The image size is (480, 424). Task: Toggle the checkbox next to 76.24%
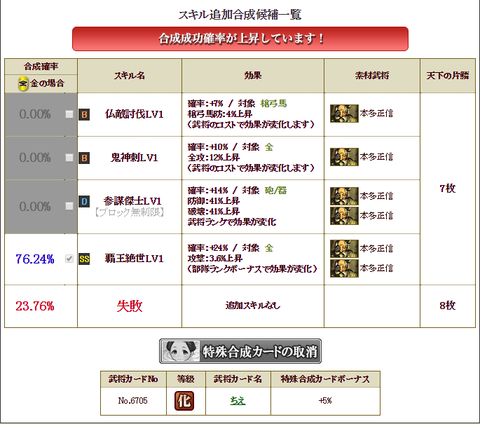pos(69,258)
